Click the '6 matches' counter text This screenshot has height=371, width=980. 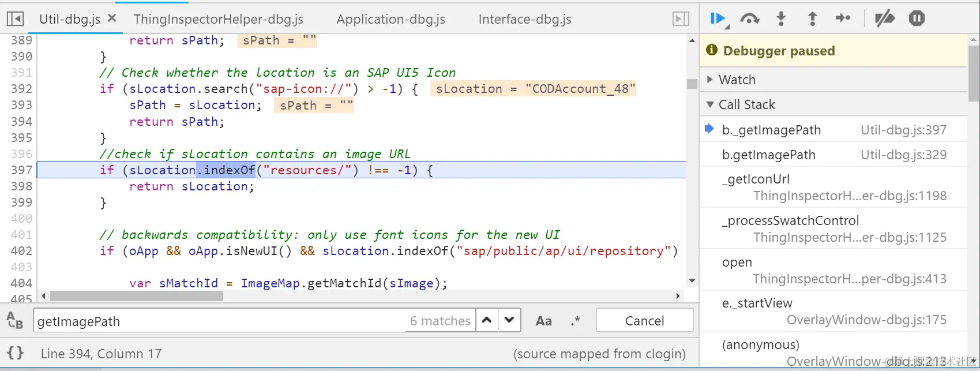[440, 321]
